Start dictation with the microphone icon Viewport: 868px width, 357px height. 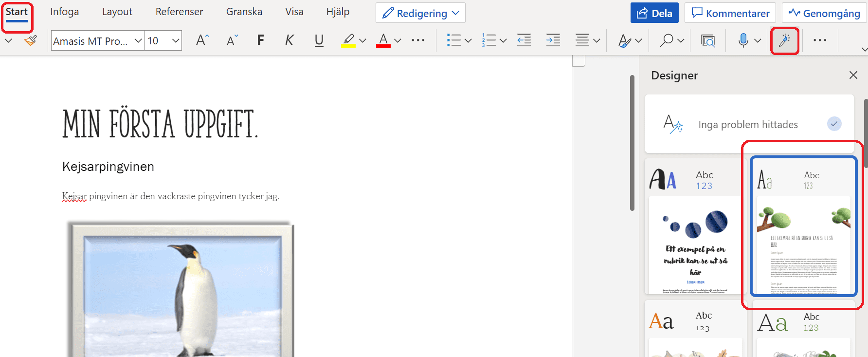pos(743,40)
